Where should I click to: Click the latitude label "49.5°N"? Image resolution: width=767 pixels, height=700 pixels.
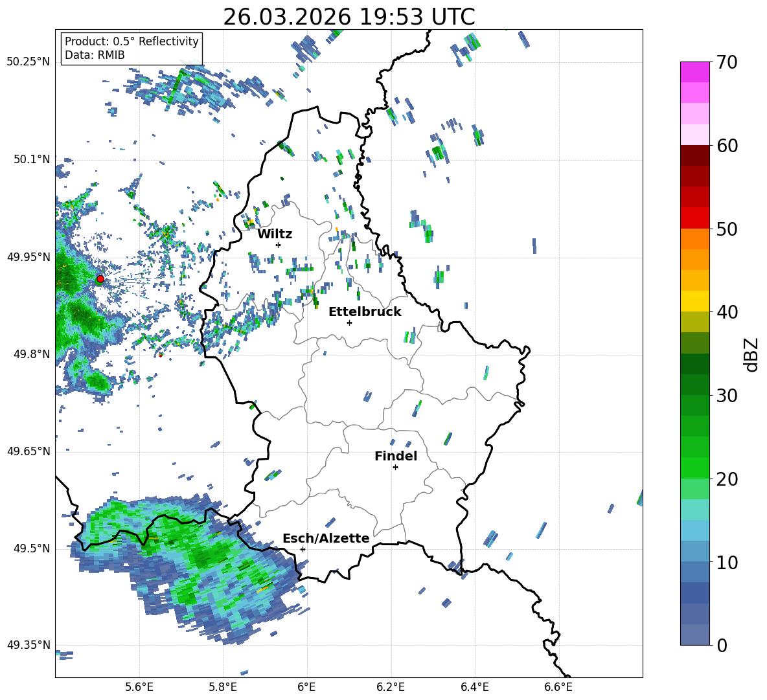32,548
